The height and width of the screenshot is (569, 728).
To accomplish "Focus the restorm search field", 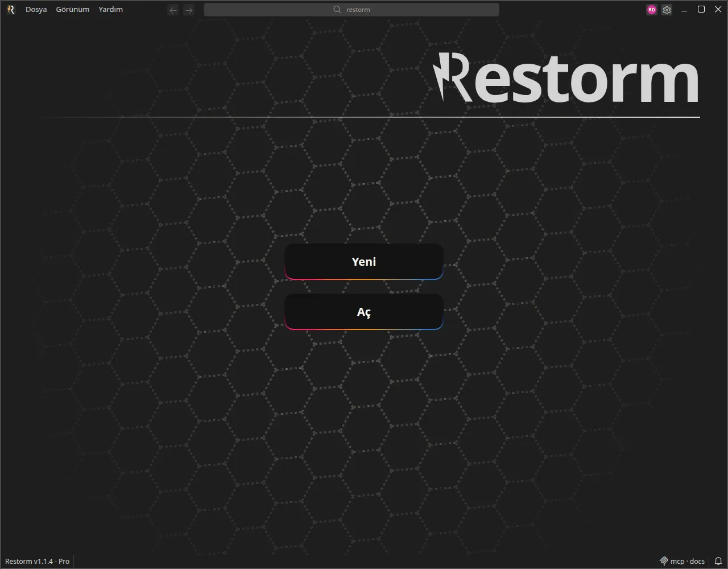I will pyautogui.click(x=351, y=10).
